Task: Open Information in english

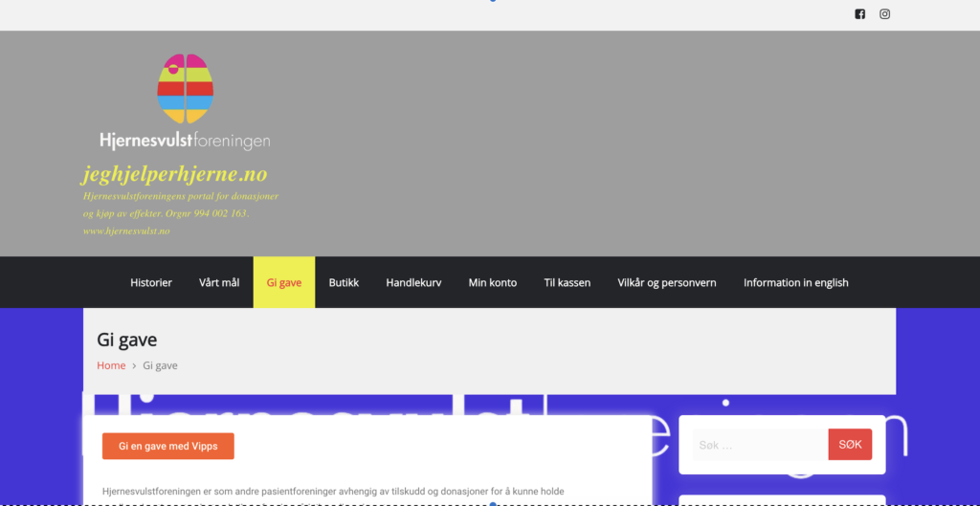Action: point(795,282)
